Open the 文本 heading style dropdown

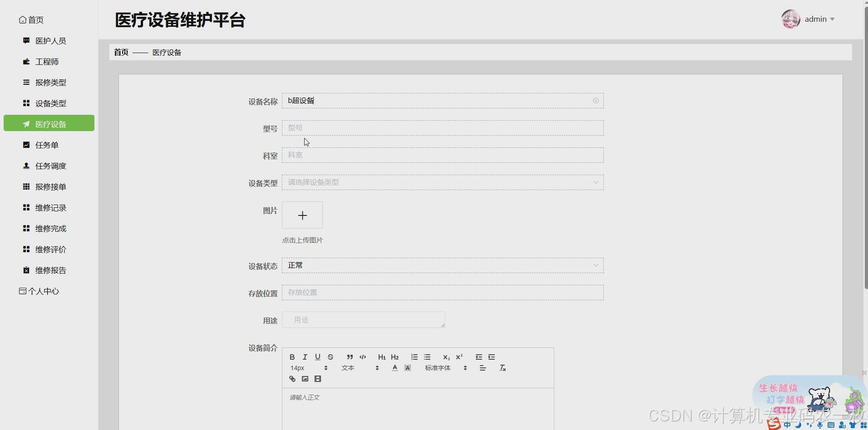tap(360, 368)
